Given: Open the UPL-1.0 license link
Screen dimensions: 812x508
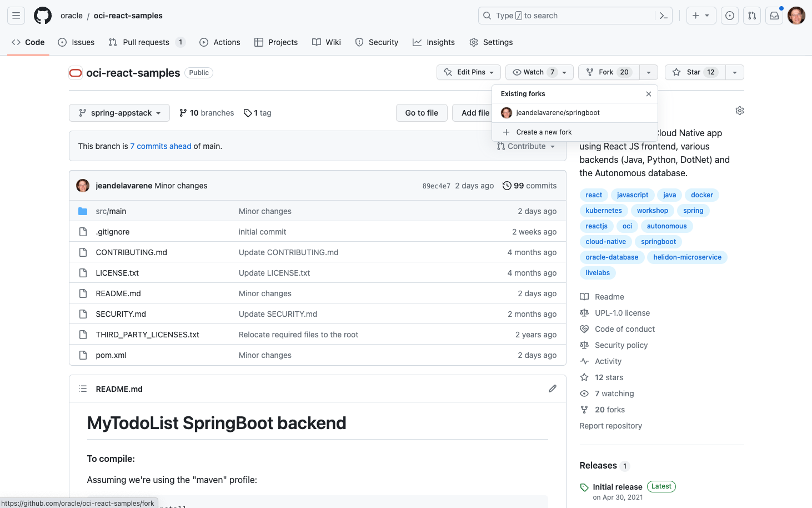Looking at the screenshot, I should [x=622, y=313].
